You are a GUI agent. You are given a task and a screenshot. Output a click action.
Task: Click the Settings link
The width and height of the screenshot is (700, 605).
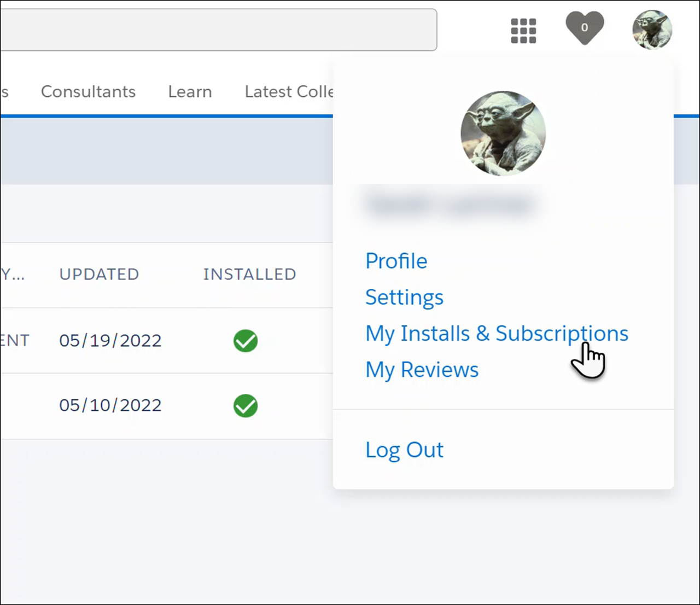(x=404, y=297)
